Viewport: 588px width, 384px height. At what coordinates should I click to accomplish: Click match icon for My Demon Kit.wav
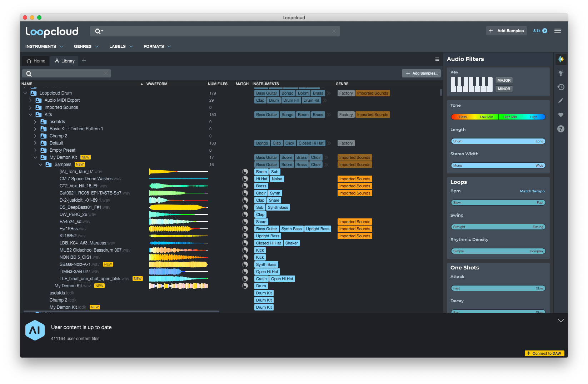point(245,286)
